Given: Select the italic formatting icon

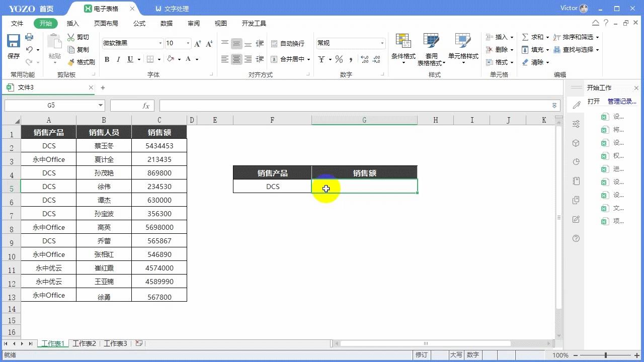Looking at the screenshot, I should (x=118, y=59).
